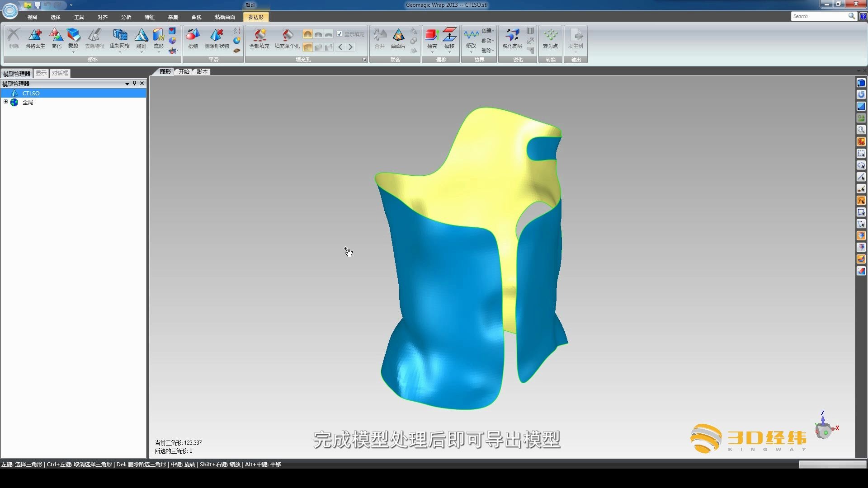Click inside the Search field
868x488 pixels.
pos(821,16)
